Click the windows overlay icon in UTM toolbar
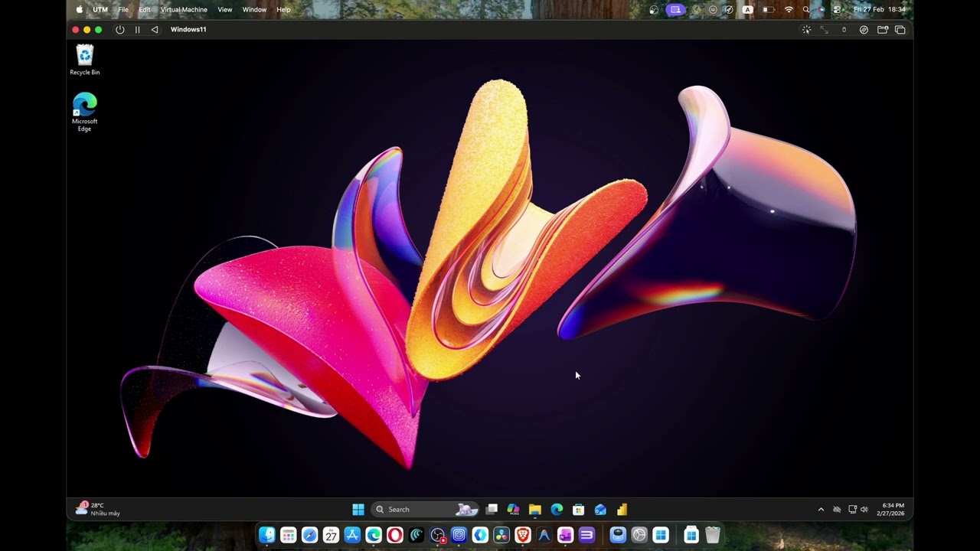 [900, 30]
